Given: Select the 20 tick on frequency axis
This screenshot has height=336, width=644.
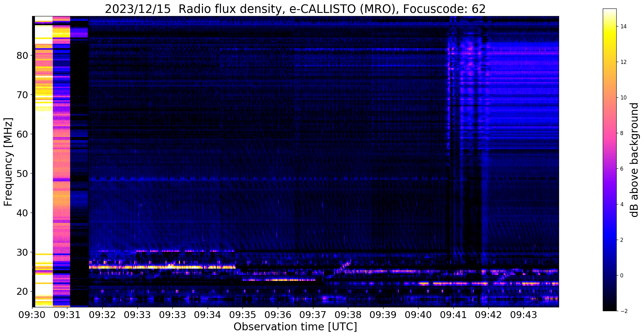Looking at the screenshot, I should point(22,292).
